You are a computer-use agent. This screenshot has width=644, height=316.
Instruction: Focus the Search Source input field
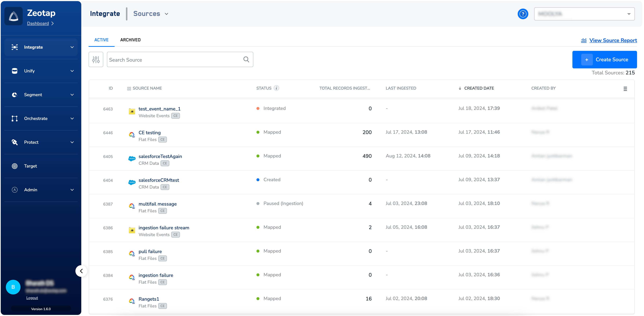coord(180,59)
